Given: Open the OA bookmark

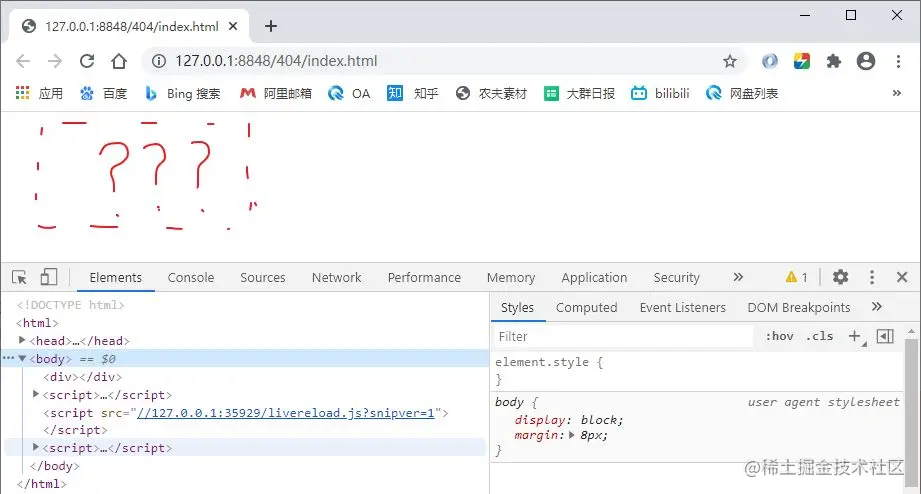Looking at the screenshot, I should pyautogui.click(x=349, y=93).
